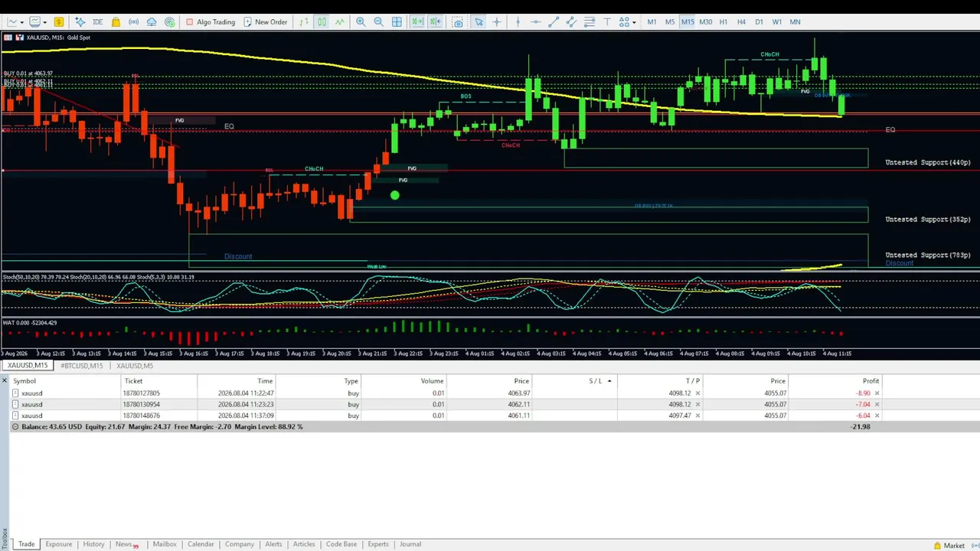980x551 pixels.
Task: Open the Signals icon in toolbar
Action: point(133,21)
